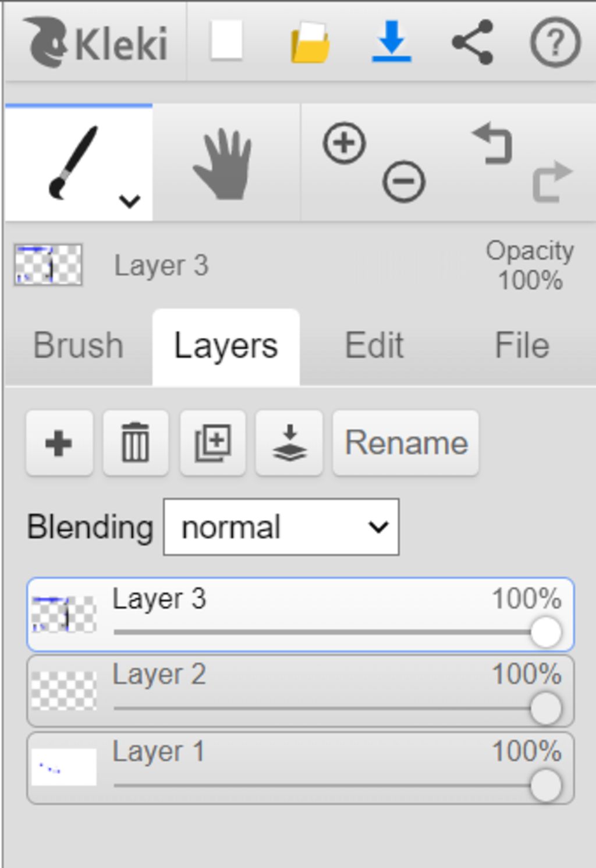The width and height of the screenshot is (596, 868).
Task: Redo the undone action
Action: 552,181
